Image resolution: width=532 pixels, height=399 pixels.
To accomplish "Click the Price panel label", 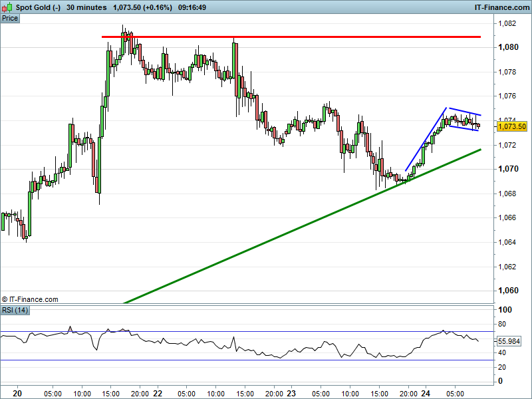I will coord(10,18).
